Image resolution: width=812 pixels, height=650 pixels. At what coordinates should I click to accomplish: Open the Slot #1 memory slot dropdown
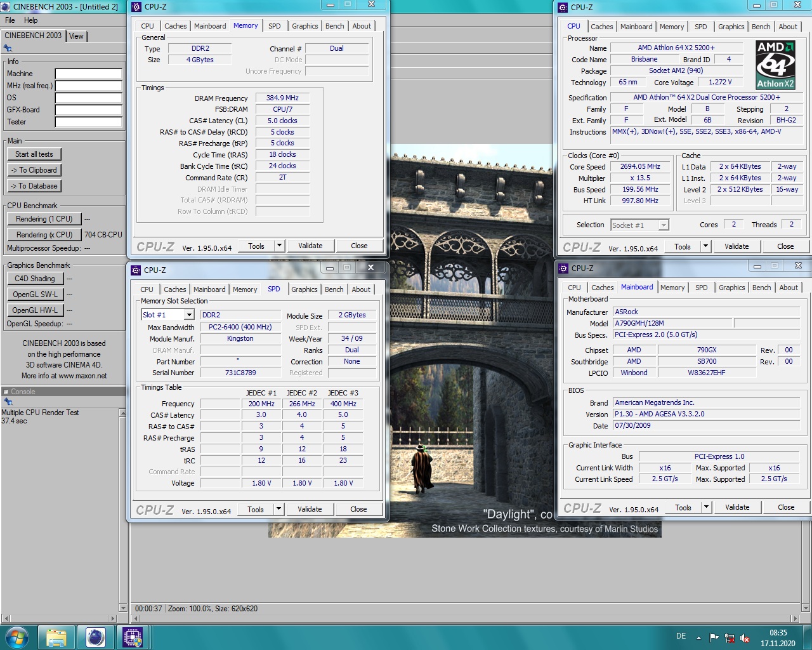coord(189,315)
